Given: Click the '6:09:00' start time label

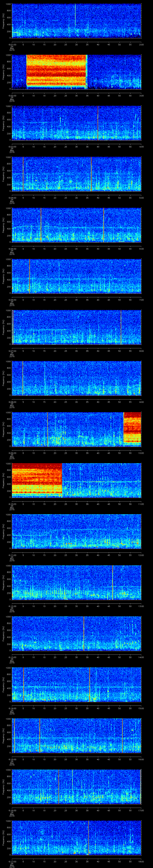Looking at the screenshot, I should click(12, 453).
